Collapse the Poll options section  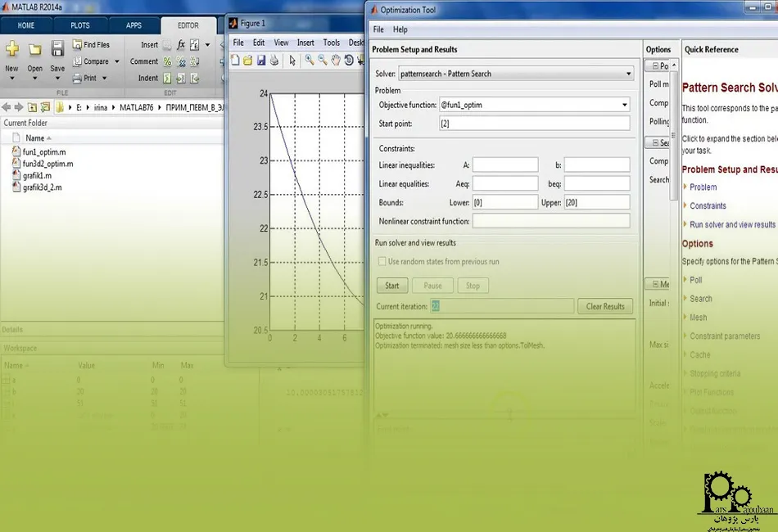point(655,65)
